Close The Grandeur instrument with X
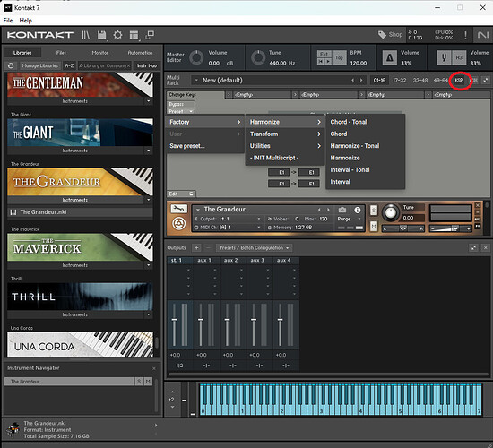The image size is (493, 448). point(478,205)
